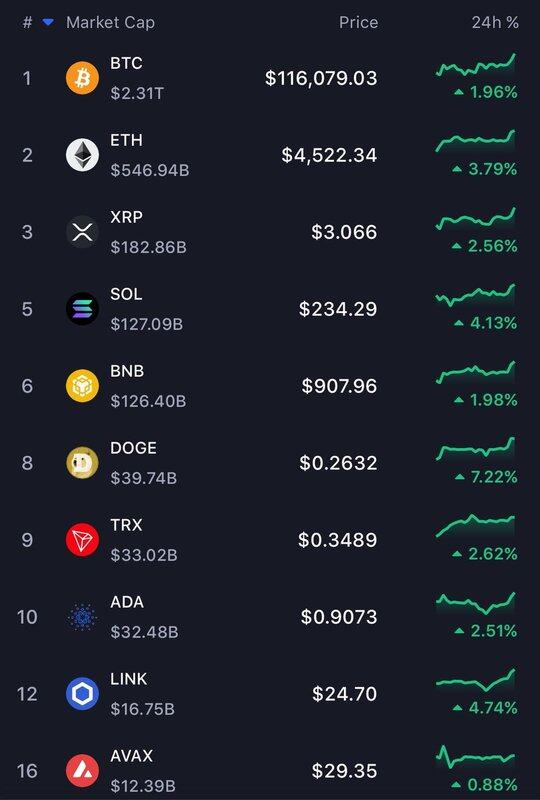Open the Bitcoin coin icon
Screen dimensions: 540x800
tap(82, 78)
